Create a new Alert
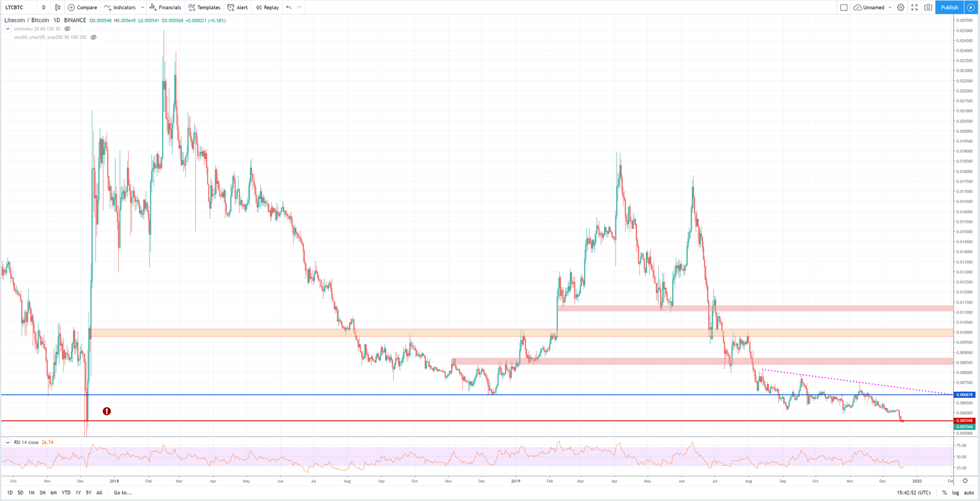The height and width of the screenshot is (501, 980). [x=238, y=7]
